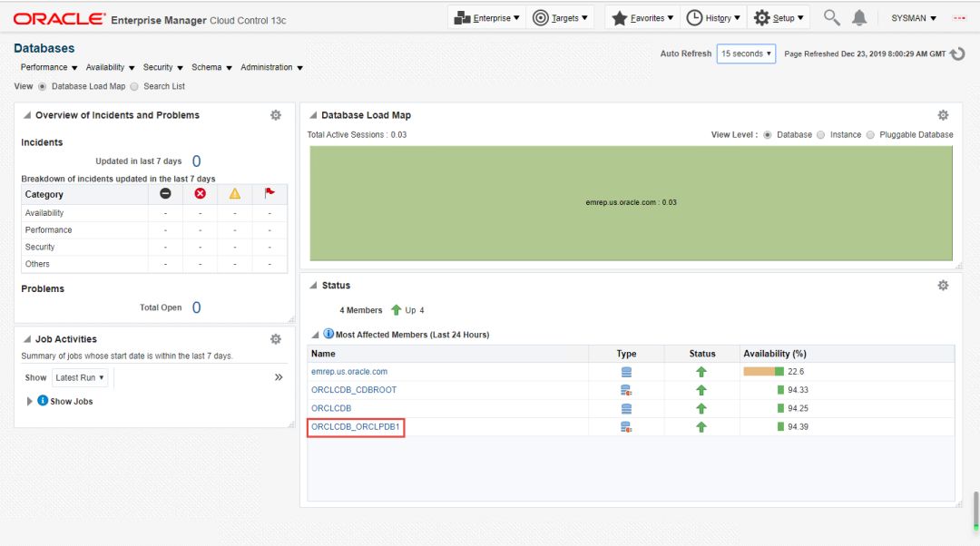
Task: Open the ORCLCDB_ORCLPDB1 database link
Action: click(356, 426)
